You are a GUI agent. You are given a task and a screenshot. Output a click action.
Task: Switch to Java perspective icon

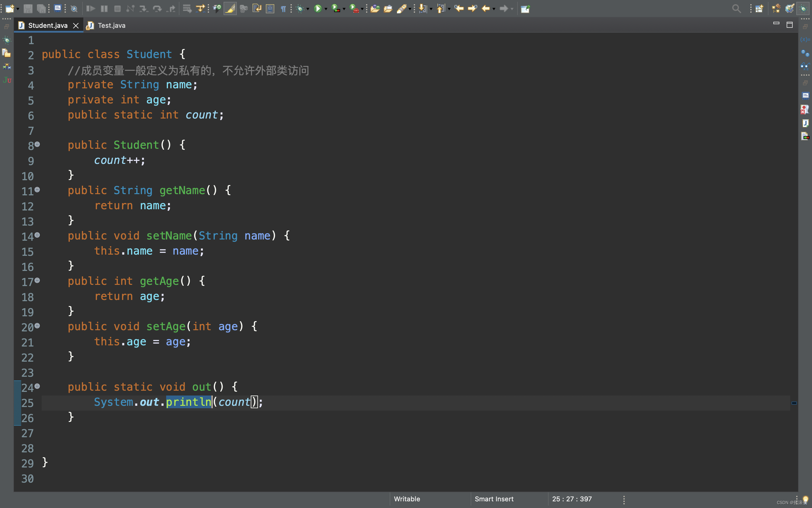click(790, 9)
